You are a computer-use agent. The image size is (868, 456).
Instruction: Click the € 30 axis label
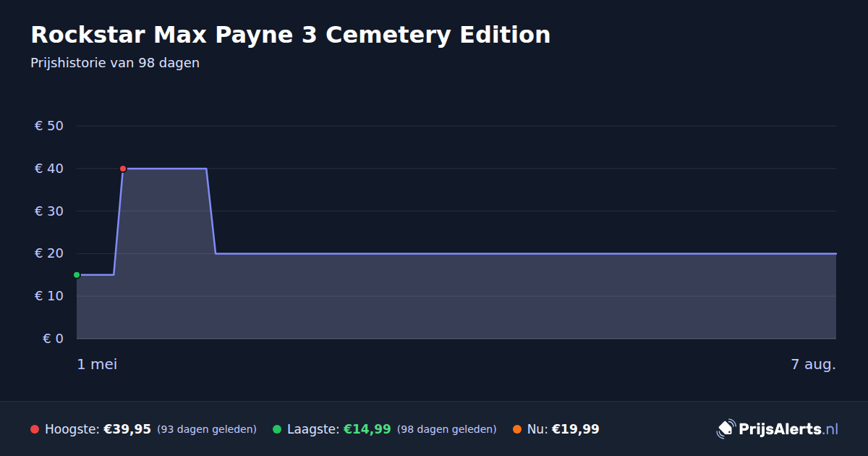point(49,211)
